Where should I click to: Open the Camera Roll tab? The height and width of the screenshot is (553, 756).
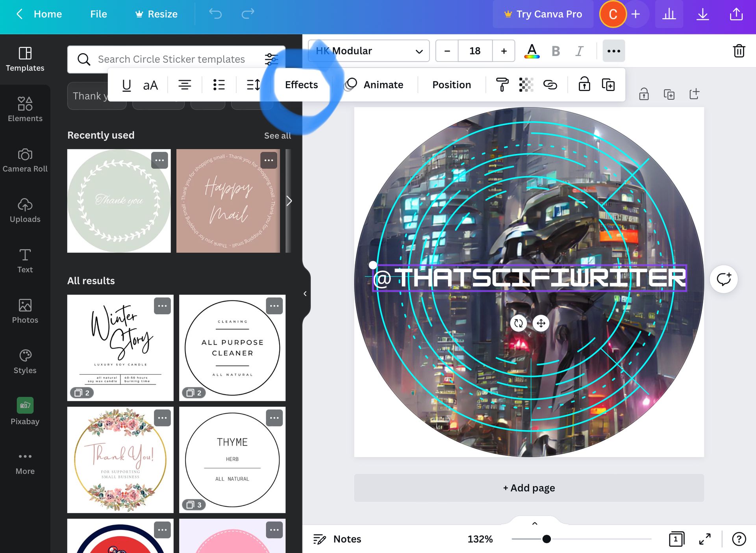coord(25,160)
